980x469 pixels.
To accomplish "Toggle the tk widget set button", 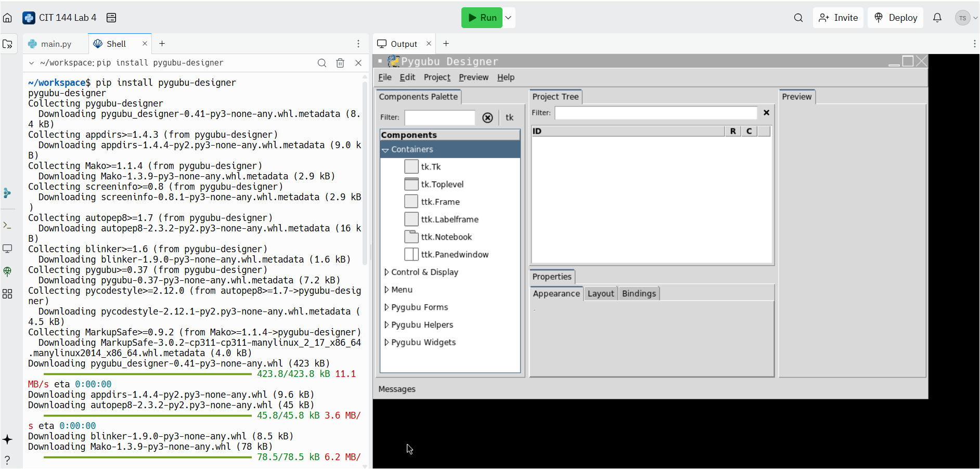I will [509, 118].
